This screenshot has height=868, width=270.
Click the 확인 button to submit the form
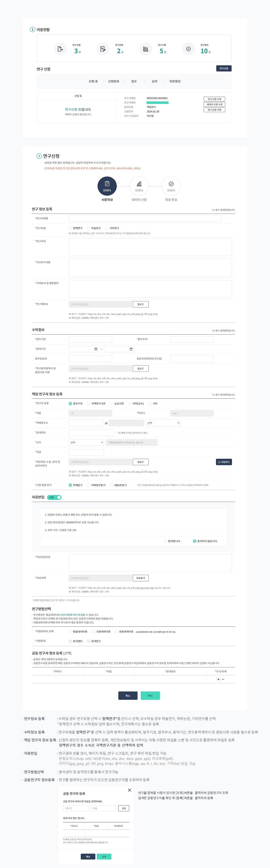point(150,696)
